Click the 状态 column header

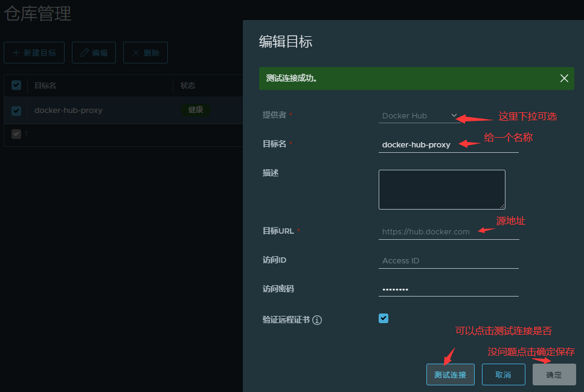[188, 86]
